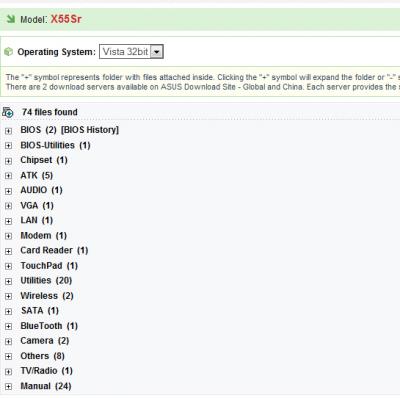This screenshot has width=400, height=398.
Task: Click the Card Reader (1) label
Action: pos(54,250)
